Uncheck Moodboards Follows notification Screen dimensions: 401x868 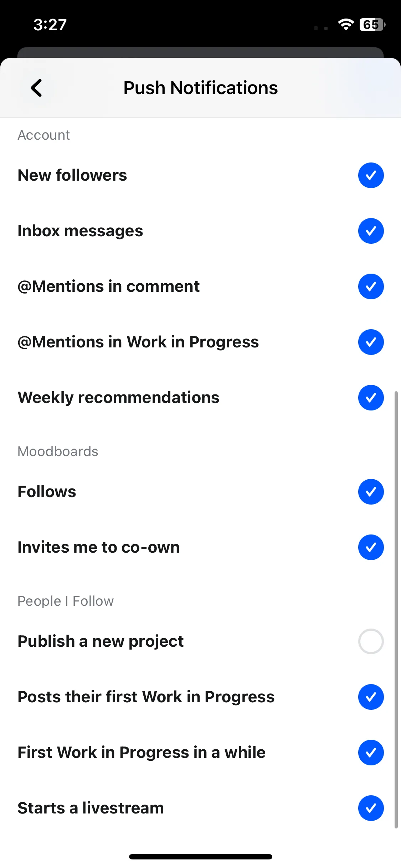pyautogui.click(x=371, y=492)
